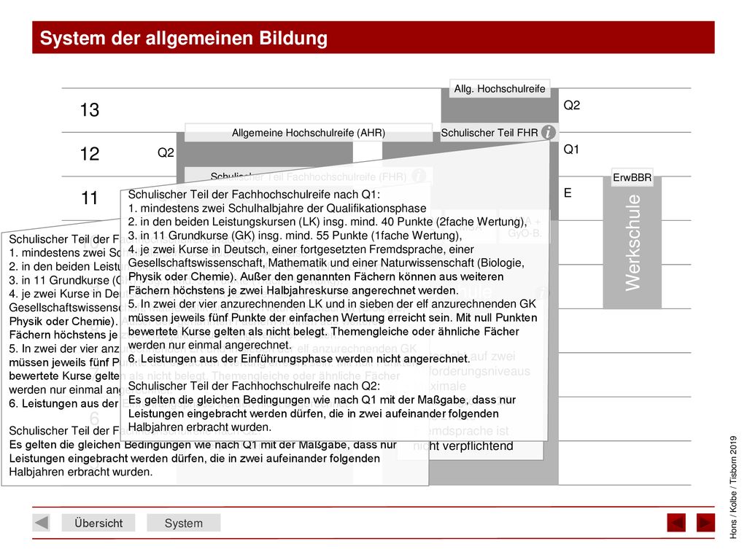Open the Übersicht overview button
This screenshot has width=747, height=560.
[98, 523]
